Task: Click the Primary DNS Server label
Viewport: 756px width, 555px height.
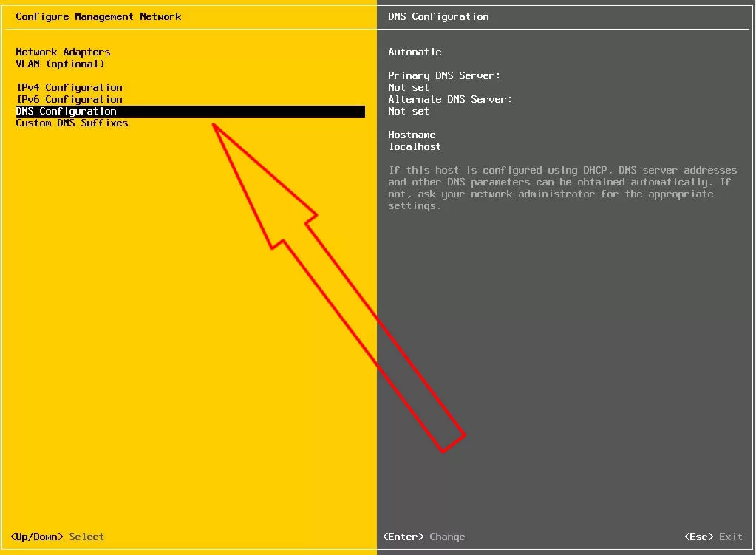Action: [444, 75]
